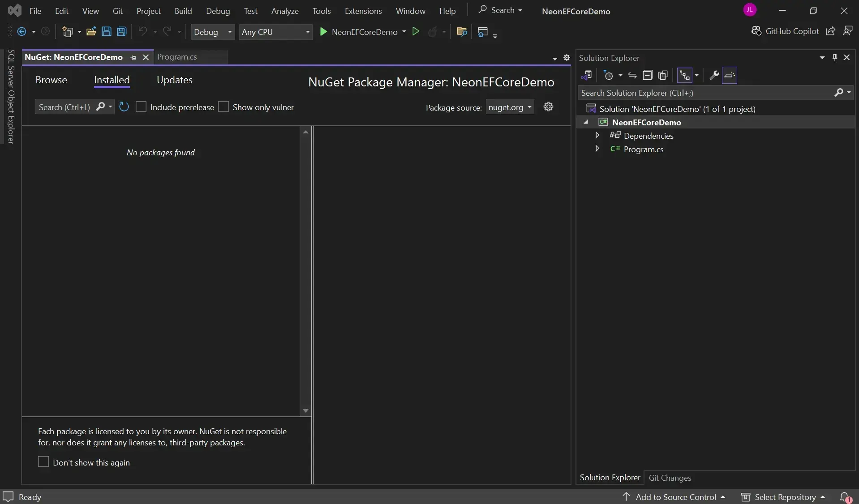Click Start Without Debugging outline play icon
Image resolution: width=859 pixels, height=504 pixels.
click(416, 31)
